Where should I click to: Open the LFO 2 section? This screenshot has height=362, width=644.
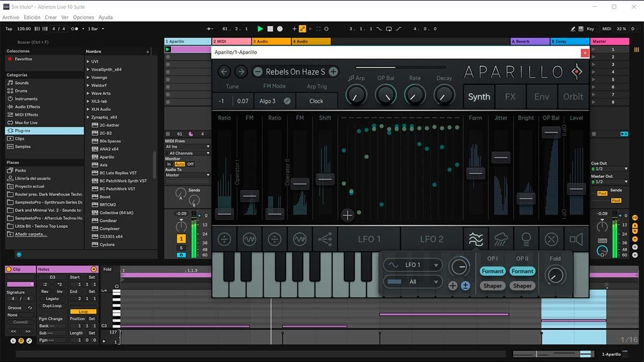click(x=432, y=239)
